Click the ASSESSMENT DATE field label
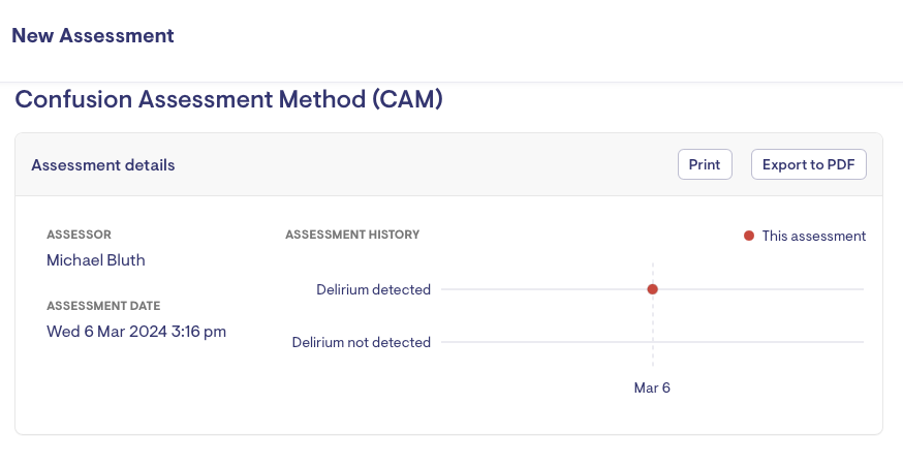Screen dimensions: 904x466 [x=103, y=306]
